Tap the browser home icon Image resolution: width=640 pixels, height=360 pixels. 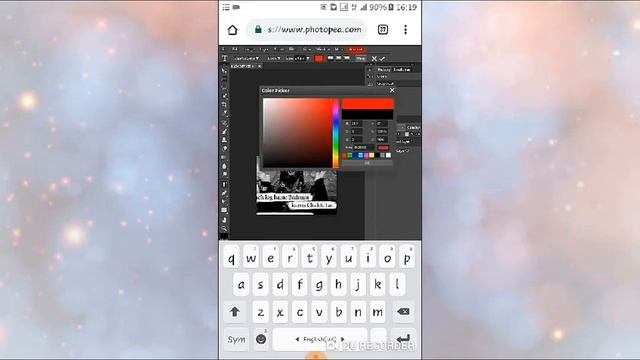click(x=232, y=30)
